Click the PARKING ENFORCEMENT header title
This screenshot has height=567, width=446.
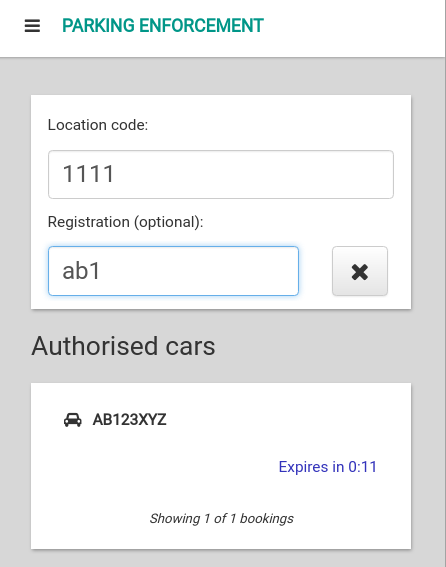[163, 26]
